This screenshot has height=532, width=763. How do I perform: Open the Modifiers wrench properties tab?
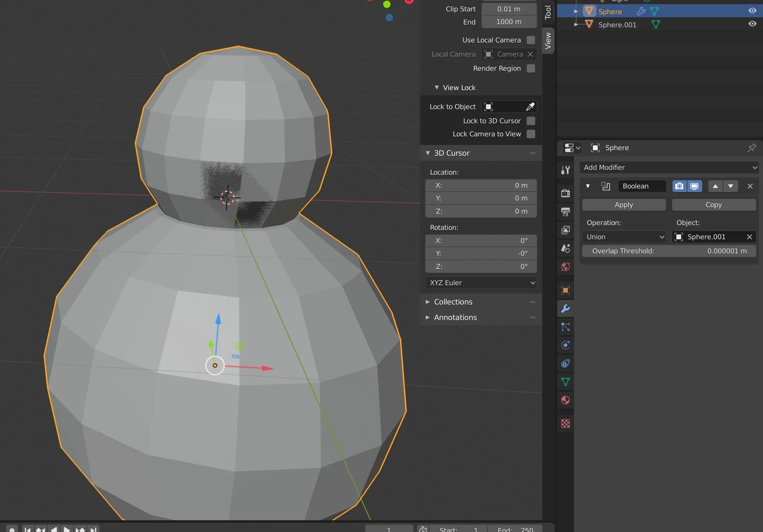tap(565, 308)
